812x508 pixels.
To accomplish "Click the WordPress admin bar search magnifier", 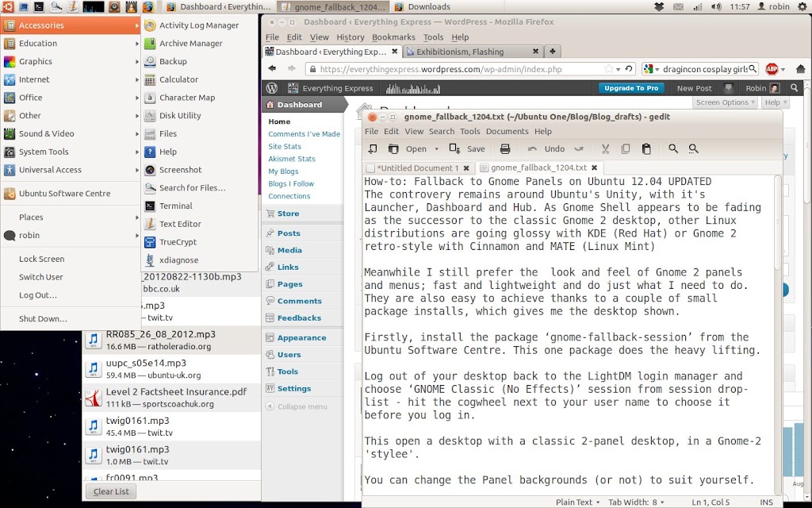I will click(x=794, y=88).
